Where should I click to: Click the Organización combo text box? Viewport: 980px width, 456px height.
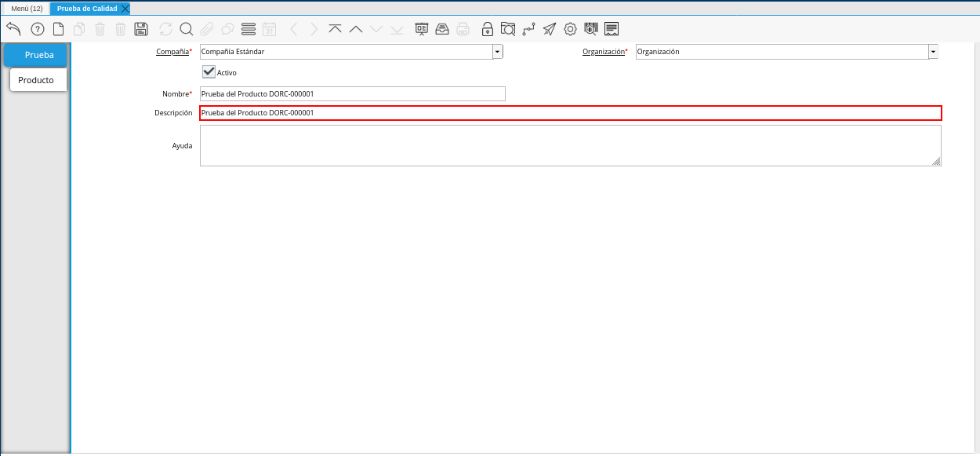point(782,52)
